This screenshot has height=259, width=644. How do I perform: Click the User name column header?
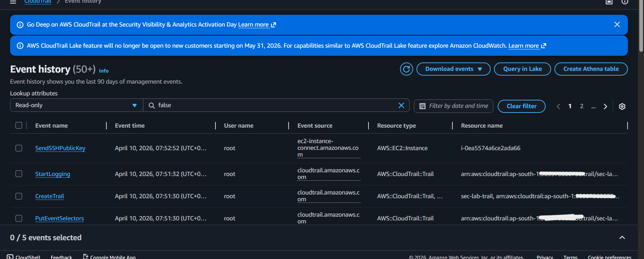point(239,126)
